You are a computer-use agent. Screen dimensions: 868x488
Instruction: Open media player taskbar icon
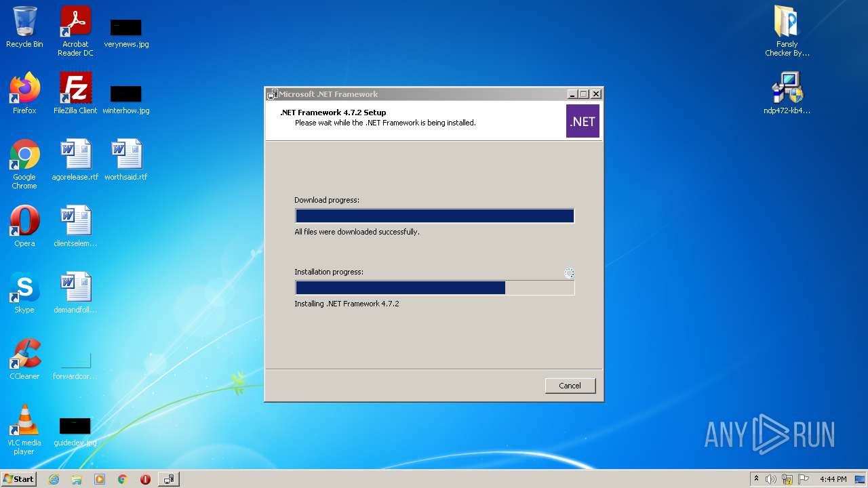coord(100,479)
